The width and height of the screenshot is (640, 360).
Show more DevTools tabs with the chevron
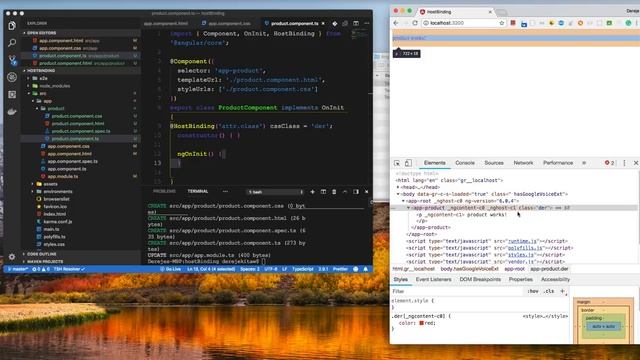click(584, 163)
